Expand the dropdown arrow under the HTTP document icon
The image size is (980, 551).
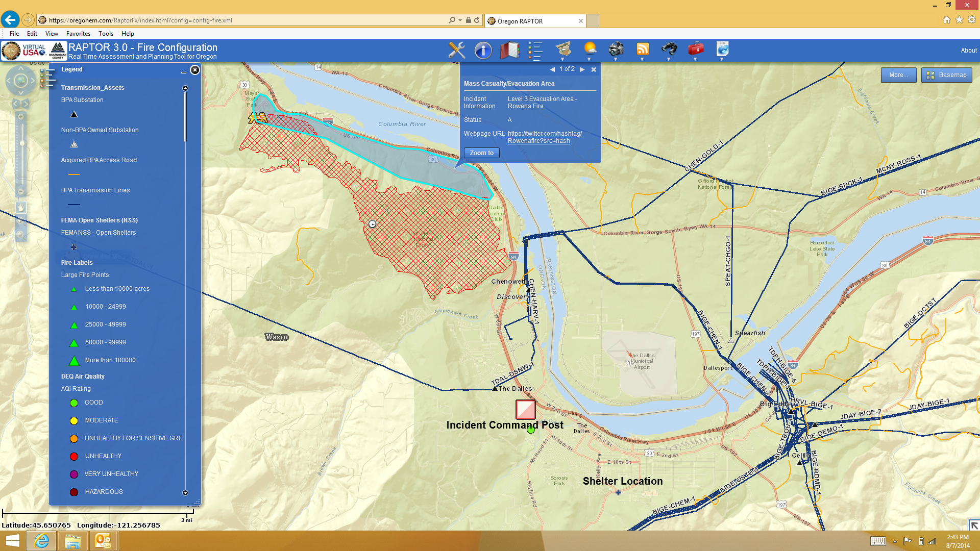click(x=722, y=60)
